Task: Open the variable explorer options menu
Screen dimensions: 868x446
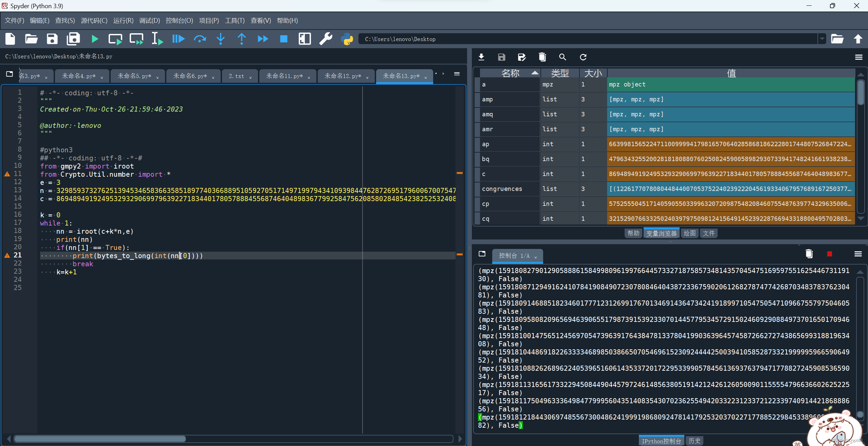Action: pyautogui.click(x=859, y=57)
